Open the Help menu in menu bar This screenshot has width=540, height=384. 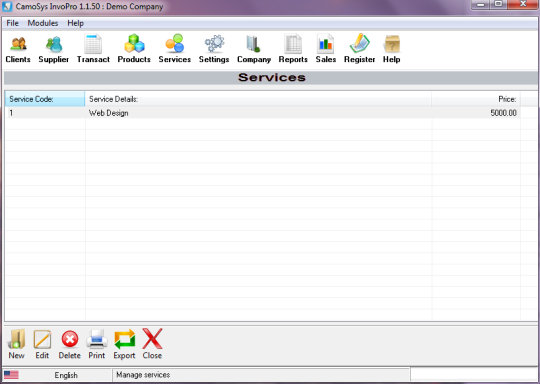tap(75, 23)
